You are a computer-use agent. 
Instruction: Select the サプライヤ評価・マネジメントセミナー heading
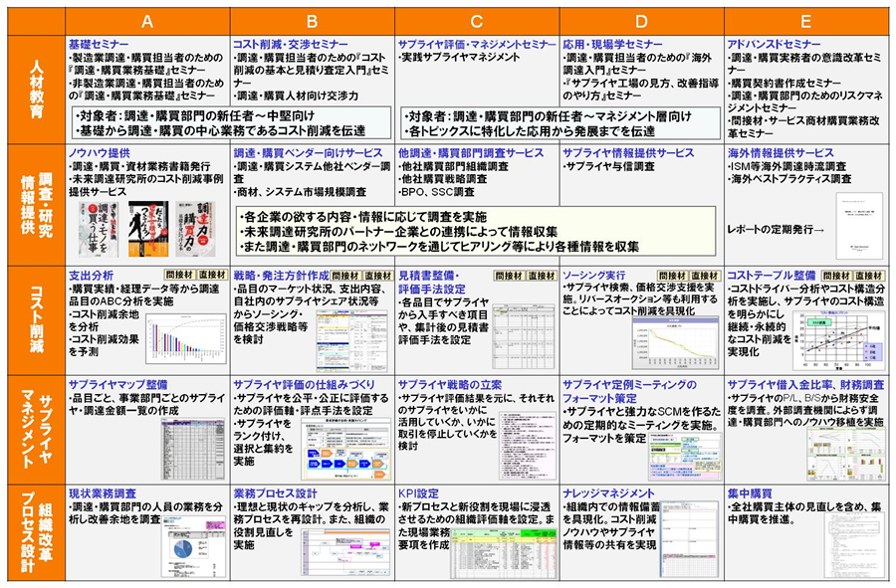pos(477,44)
